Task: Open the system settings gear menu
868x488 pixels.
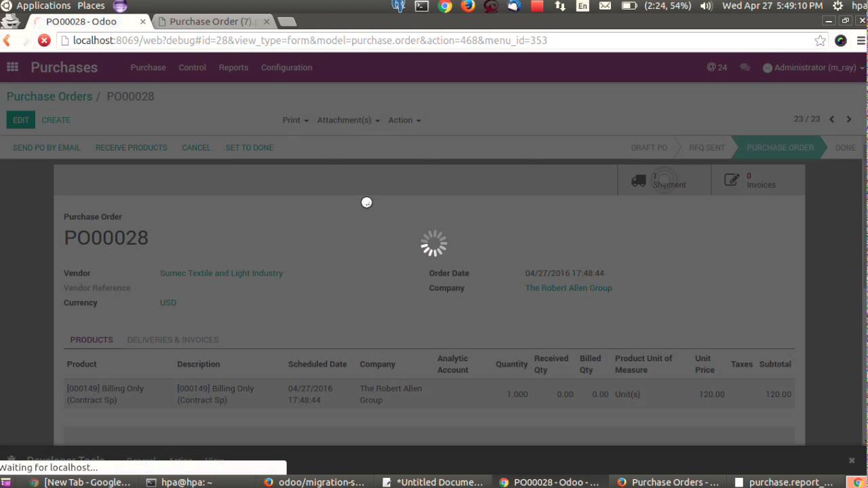Action: point(837,6)
